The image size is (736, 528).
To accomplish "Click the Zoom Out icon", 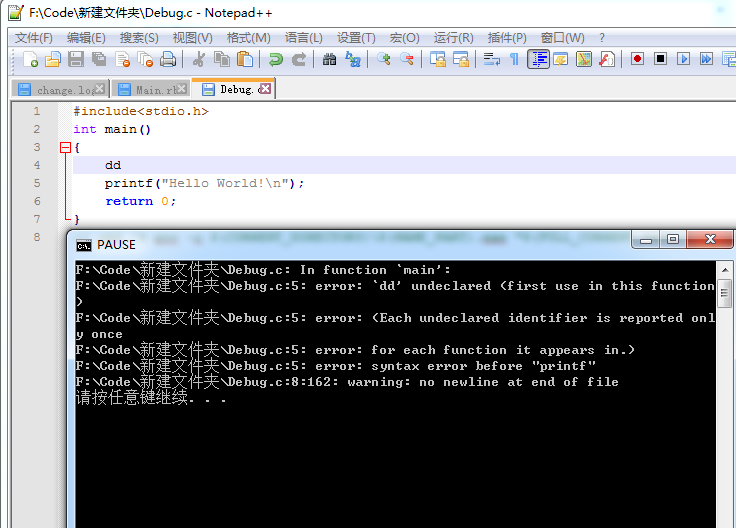I will (x=407, y=60).
